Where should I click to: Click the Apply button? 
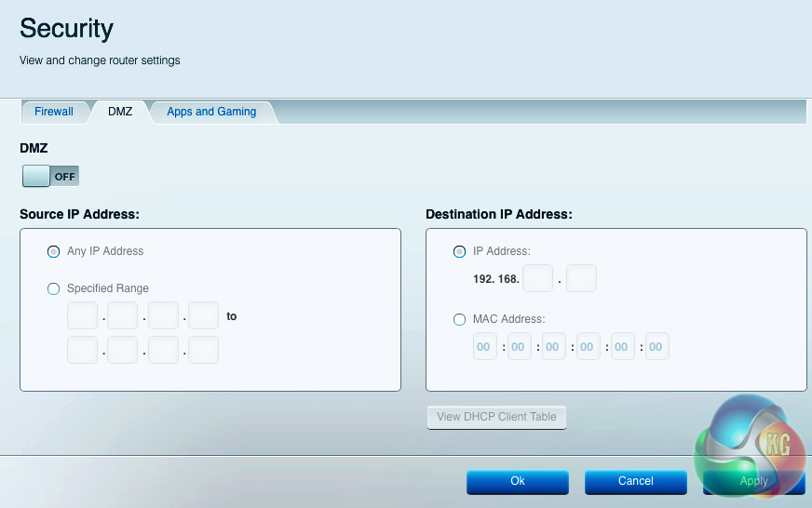(x=754, y=482)
